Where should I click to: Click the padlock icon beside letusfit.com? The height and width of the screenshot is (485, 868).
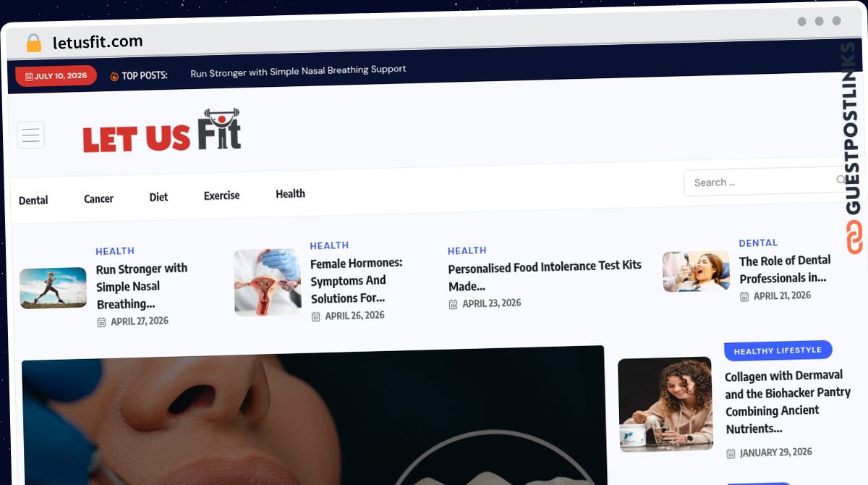coord(33,43)
